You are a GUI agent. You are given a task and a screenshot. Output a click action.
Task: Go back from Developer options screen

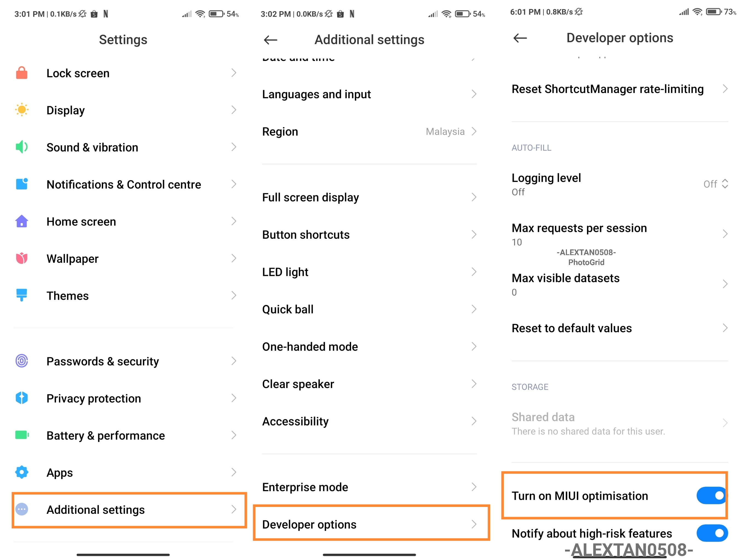tap(520, 38)
